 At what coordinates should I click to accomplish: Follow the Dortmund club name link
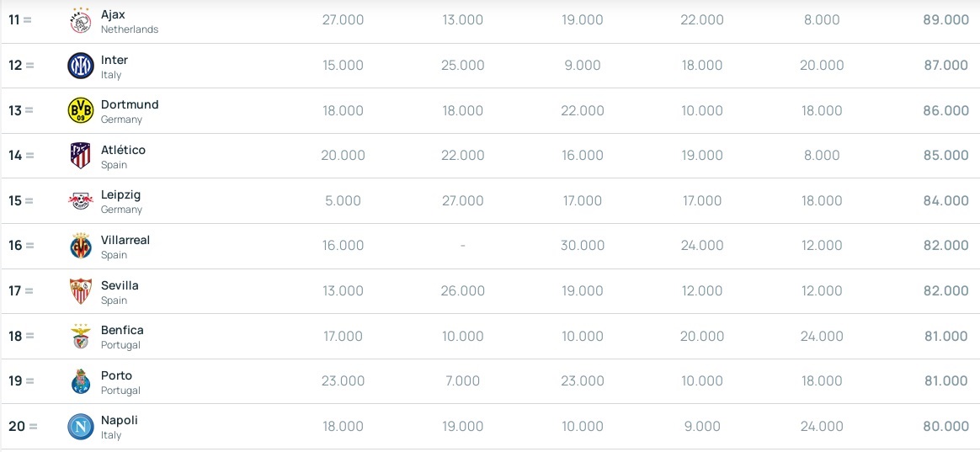coord(130,104)
